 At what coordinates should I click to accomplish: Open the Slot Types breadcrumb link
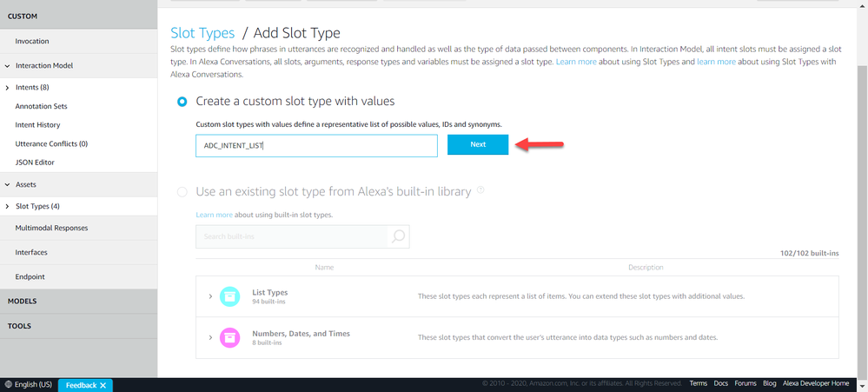202,33
